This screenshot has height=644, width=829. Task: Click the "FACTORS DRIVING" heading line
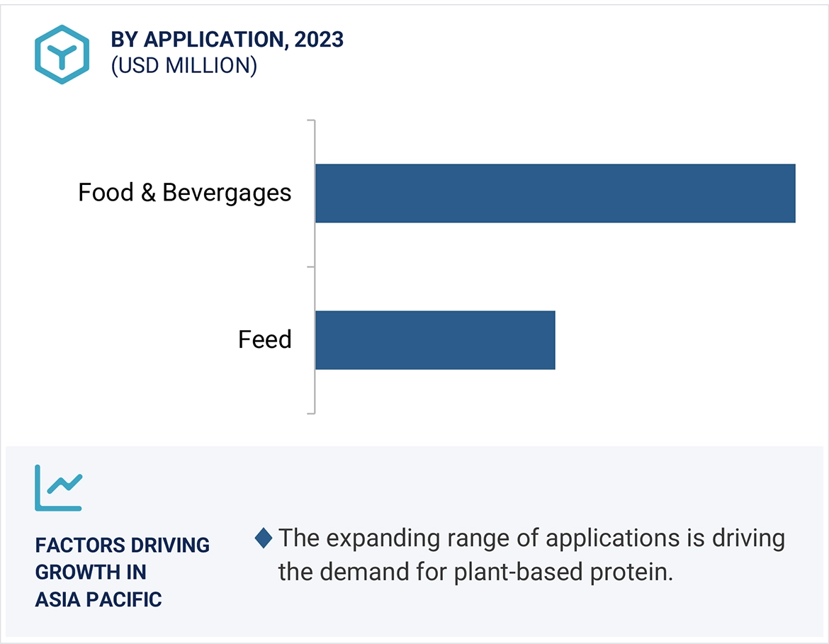pos(123,546)
